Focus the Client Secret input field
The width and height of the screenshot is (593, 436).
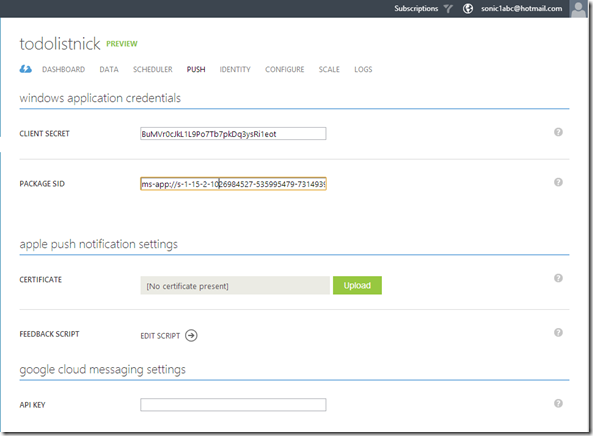point(233,133)
